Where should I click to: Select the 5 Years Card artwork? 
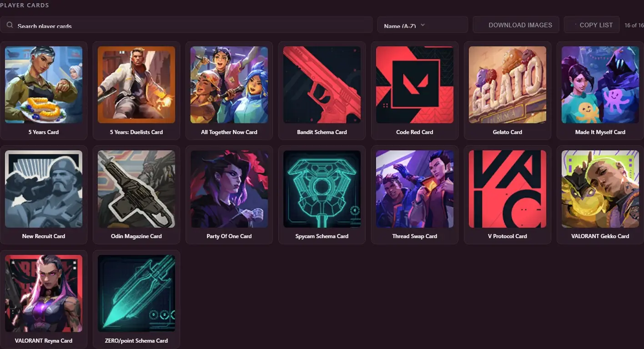coord(44,85)
